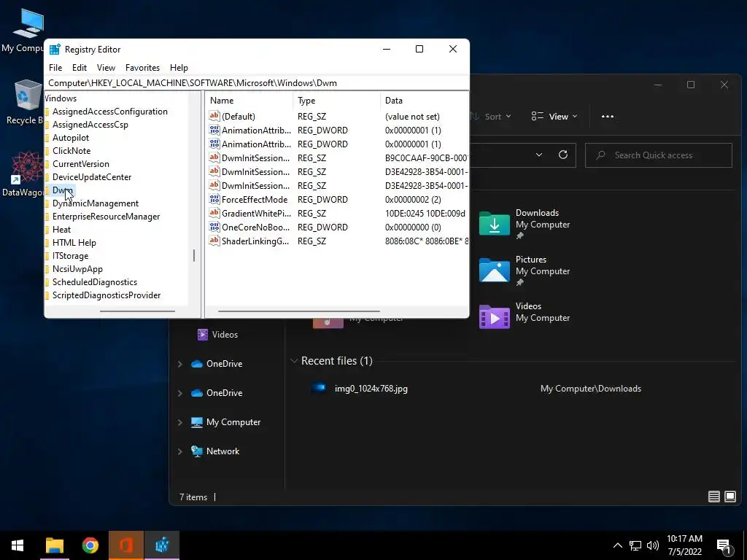Image resolution: width=747 pixels, height=560 pixels.
Task: Click the Search Quick access field
Action: [x=659, y=155]
